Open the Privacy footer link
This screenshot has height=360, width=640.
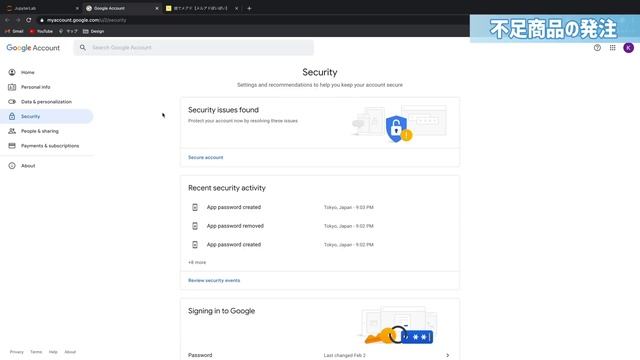[17, 352]
